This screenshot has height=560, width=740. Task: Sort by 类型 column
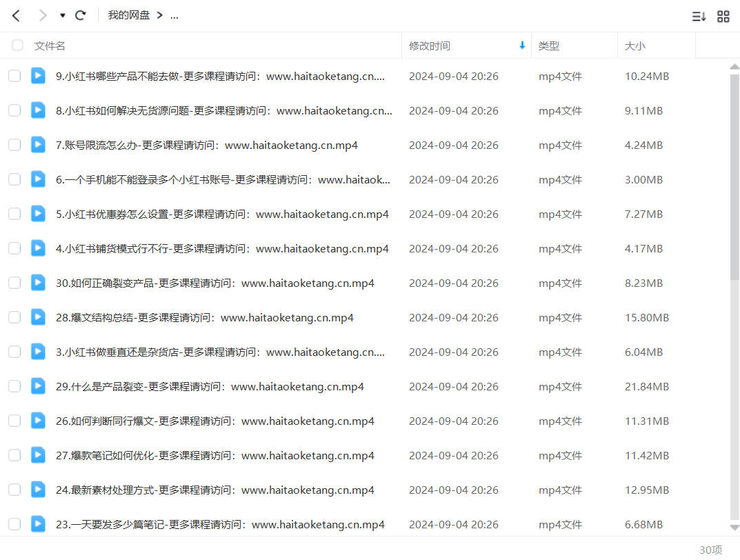[548, 46]
